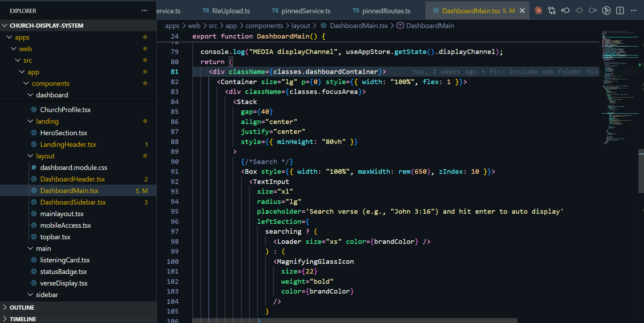
Task: Go to previous change with left-arrow commit icon
Action: [565, 11]
